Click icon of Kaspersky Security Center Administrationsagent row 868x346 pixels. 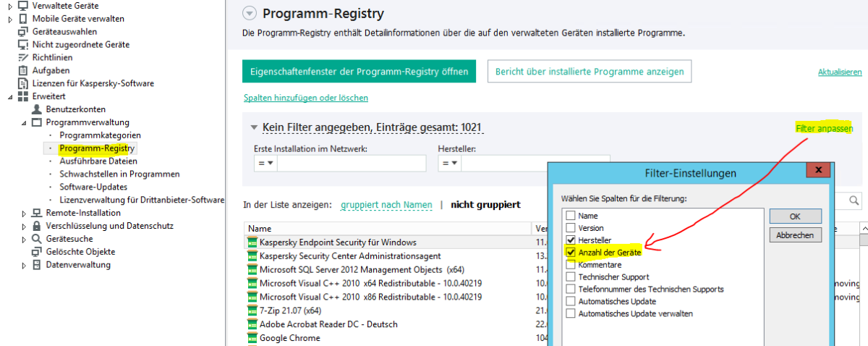tap(252, 256)
